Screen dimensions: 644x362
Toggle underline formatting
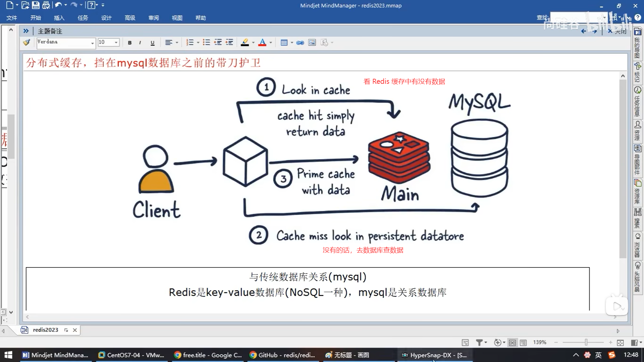[153, 43]
